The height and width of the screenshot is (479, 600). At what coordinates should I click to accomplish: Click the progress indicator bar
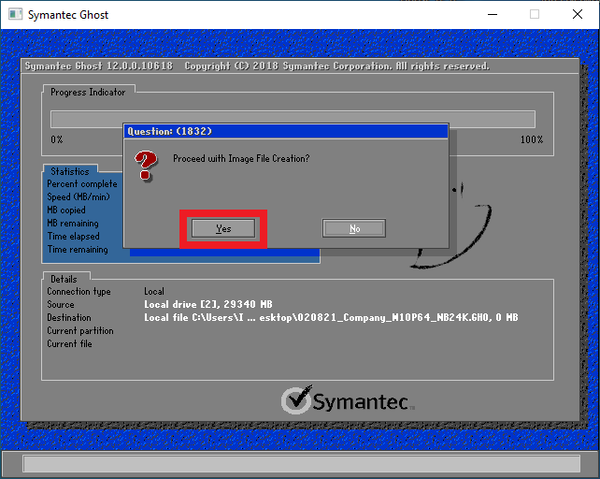(293, 119)
